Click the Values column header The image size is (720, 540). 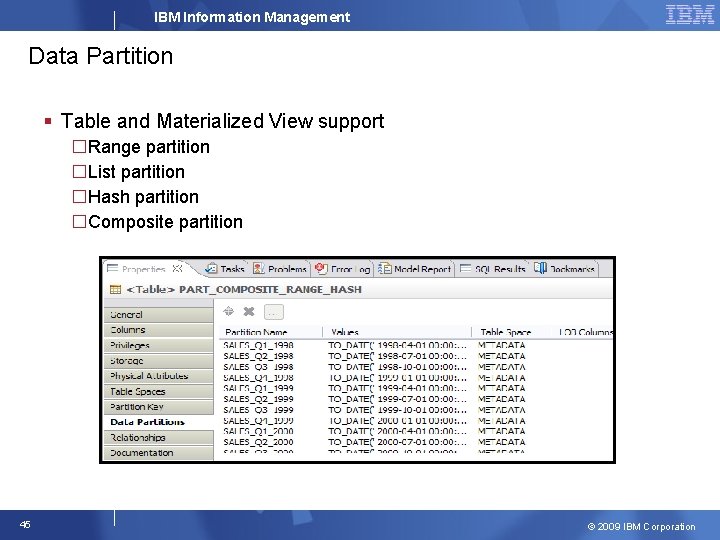click(397, 332)
